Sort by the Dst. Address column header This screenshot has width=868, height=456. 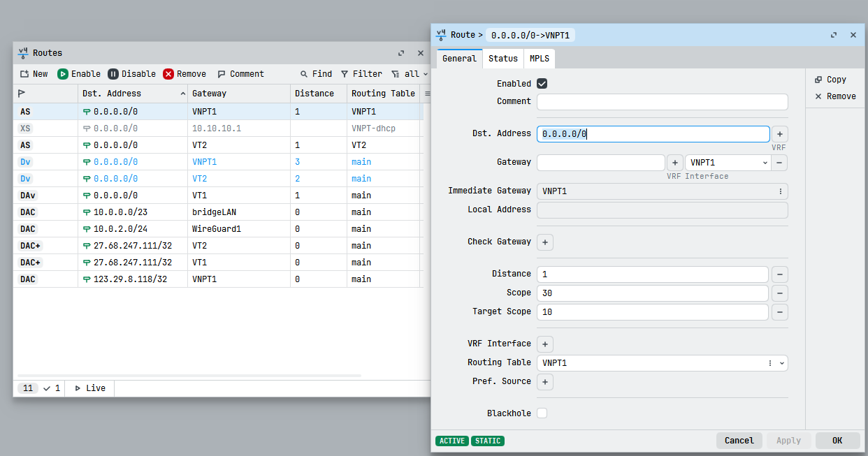[133, 94]
